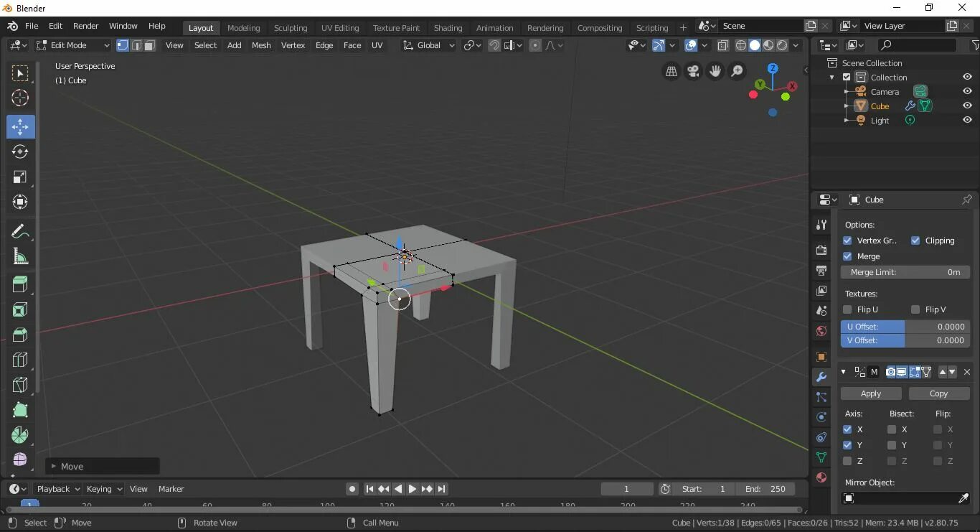980x532 pixels.
Task: Open the Modifier Properties wrench tab
Action: (x=820, y=377)
